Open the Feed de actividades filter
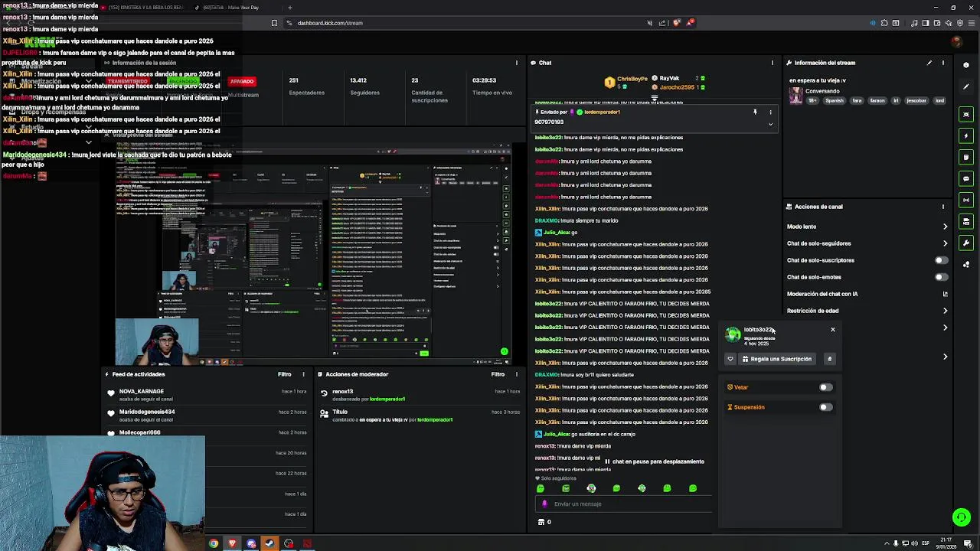This screenshot has width=980, height=551. tap(284, 374)
